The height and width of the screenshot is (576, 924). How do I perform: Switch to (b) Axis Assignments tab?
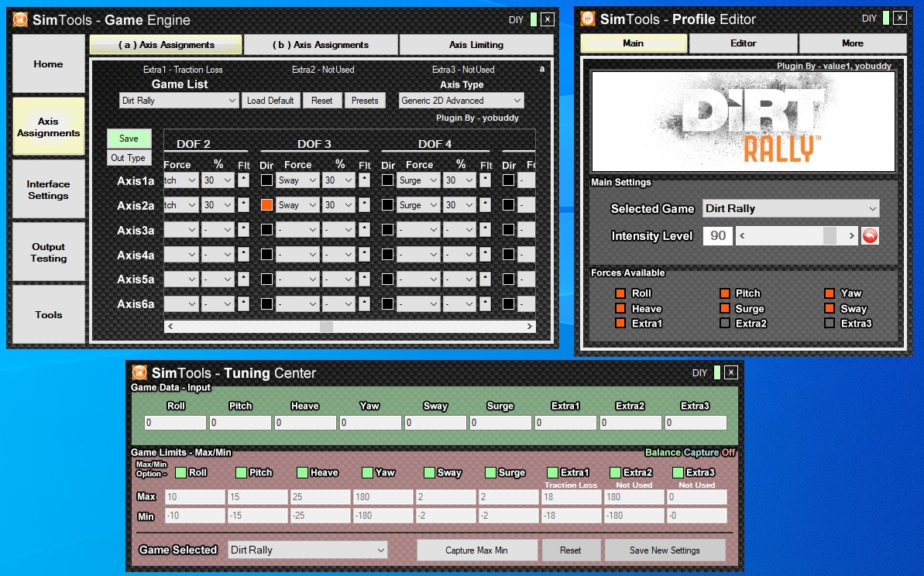pyautogui.click(x=321, y=45)
